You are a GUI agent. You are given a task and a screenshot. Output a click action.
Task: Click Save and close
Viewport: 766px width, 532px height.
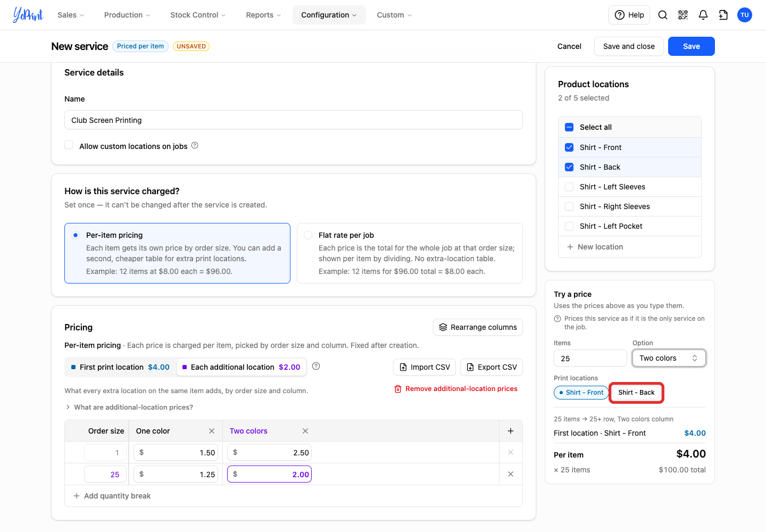(629, 46)
